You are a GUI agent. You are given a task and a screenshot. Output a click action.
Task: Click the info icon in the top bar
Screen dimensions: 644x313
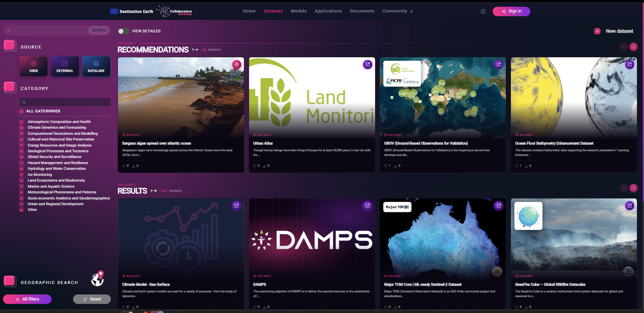(x=483, y=11)
